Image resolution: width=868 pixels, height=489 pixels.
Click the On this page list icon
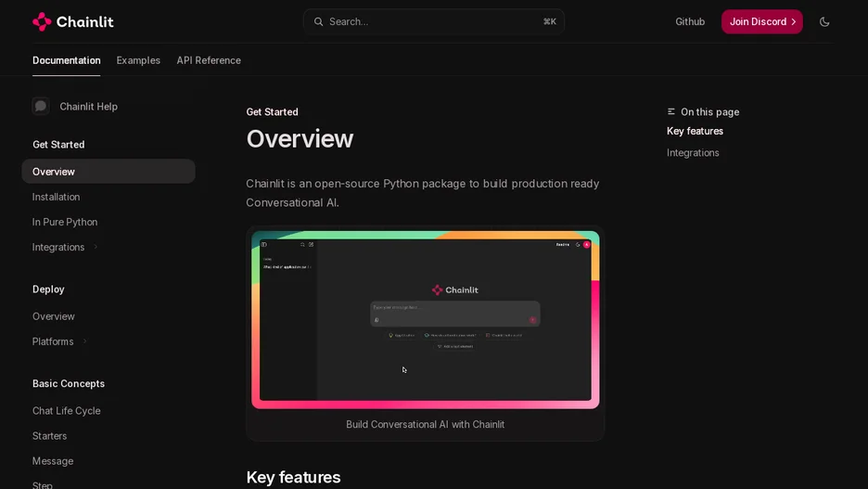(670, 112)
